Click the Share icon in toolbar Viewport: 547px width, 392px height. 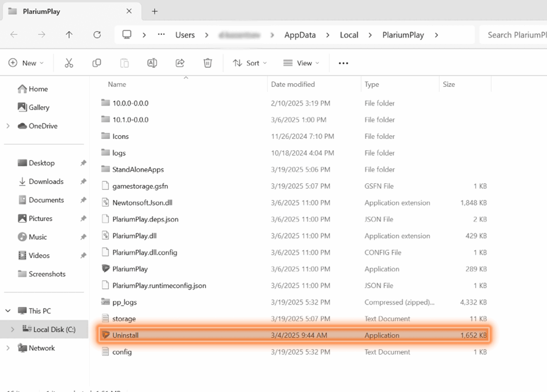(x=180, y=63)
